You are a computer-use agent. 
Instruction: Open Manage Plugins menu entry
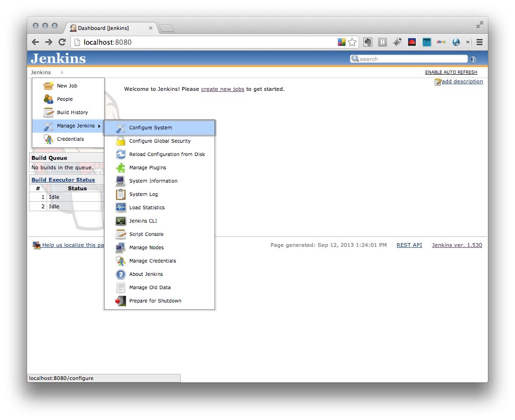point(160,167)
